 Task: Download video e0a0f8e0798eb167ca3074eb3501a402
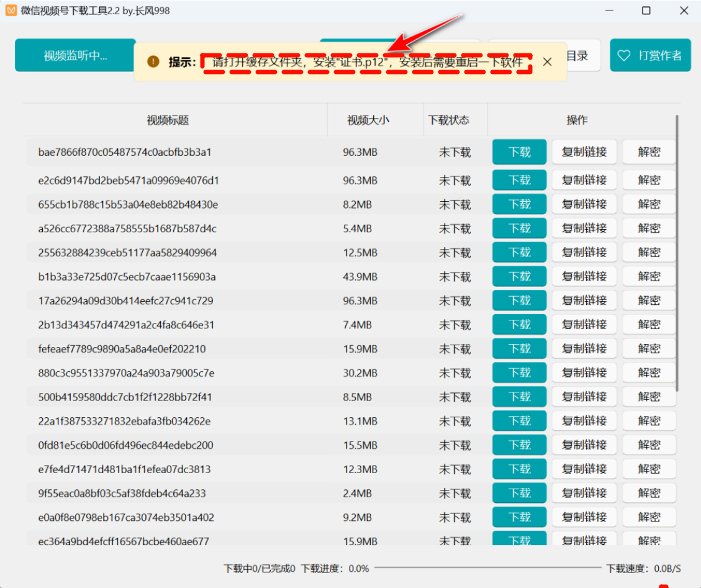click(x=520, y=517)
